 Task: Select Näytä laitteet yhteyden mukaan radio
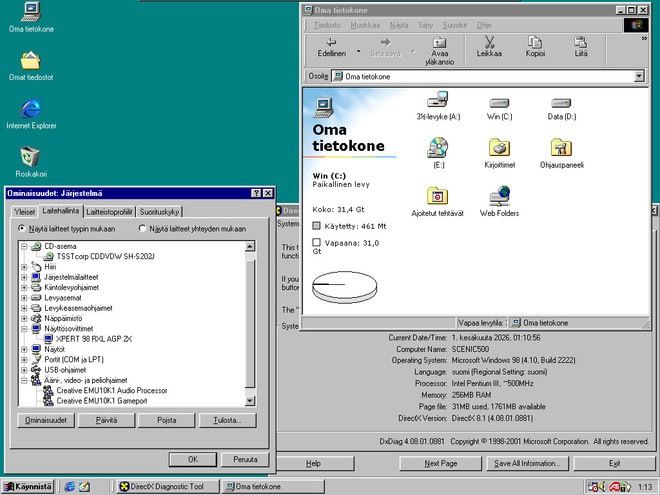pos(142,228)
